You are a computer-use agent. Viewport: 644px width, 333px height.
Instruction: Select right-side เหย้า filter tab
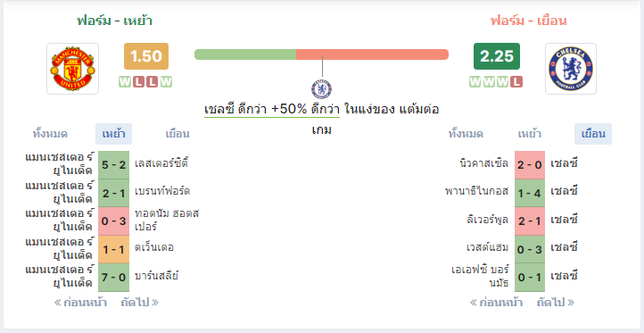pos(530,134)
